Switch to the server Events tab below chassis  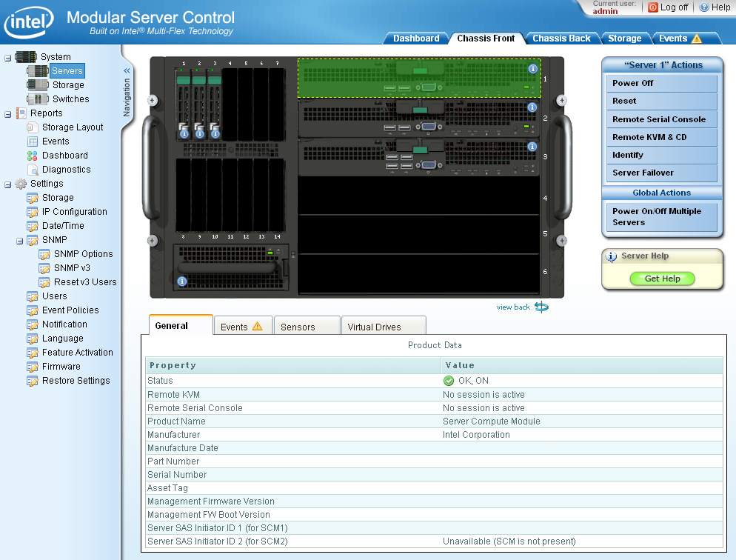pyautogui.click(x=243, y=327)
